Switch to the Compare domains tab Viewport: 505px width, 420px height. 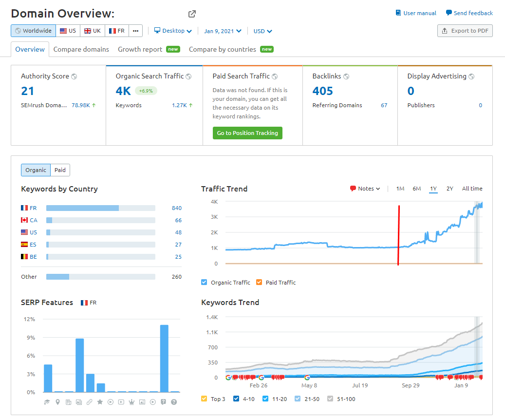[81, 49]
